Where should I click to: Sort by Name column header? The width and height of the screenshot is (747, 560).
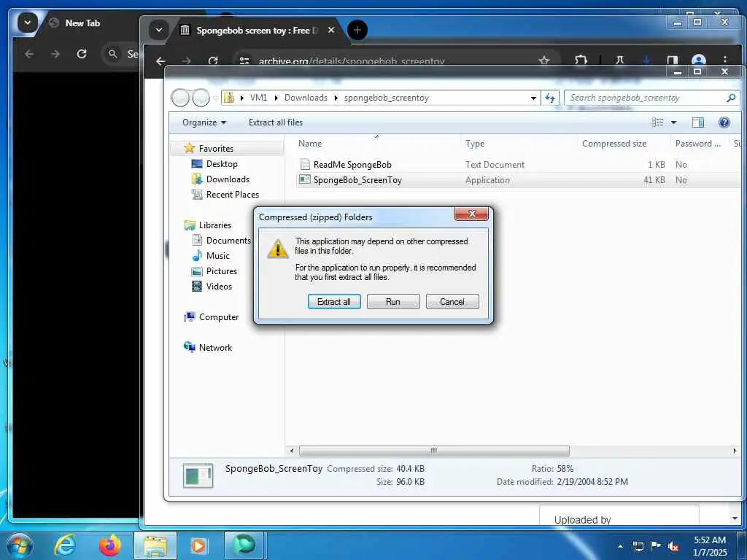click(x=309, y=144)
